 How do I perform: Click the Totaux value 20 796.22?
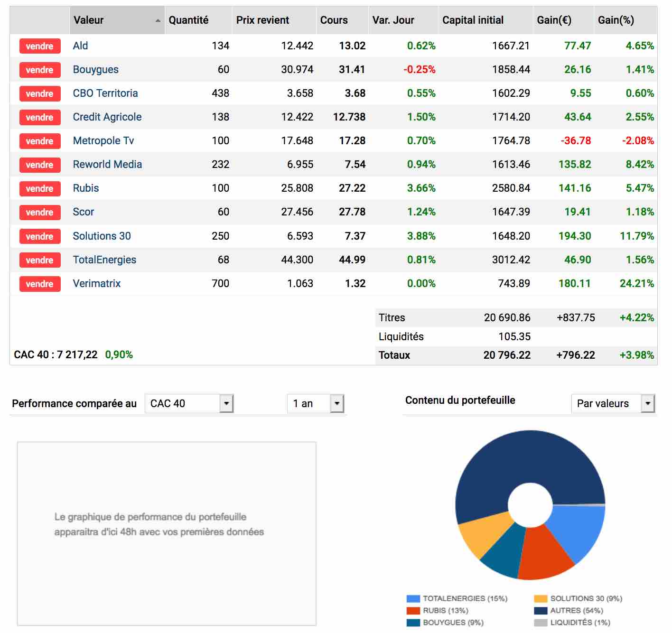pyautogui.click(x=507, y=355)
